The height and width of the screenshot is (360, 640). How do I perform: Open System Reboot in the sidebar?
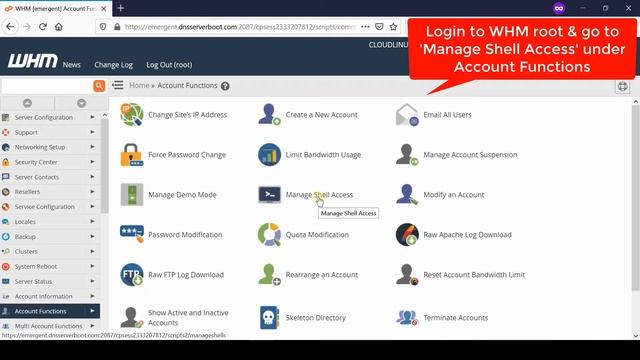50,266
